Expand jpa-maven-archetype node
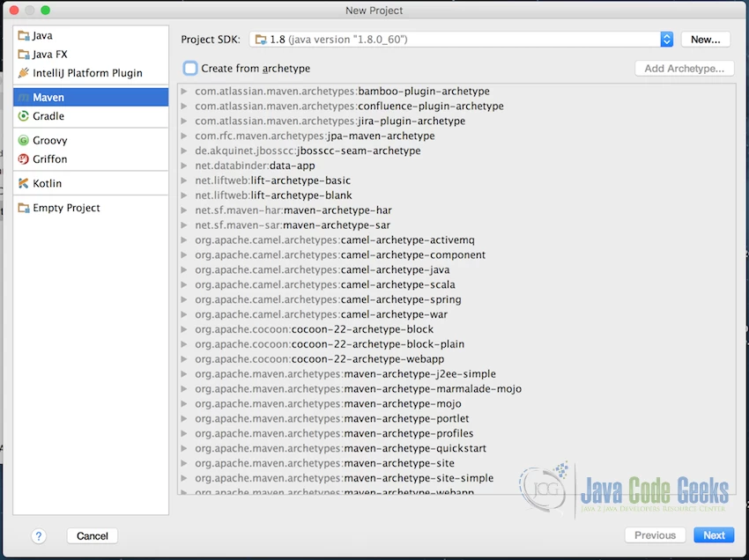This screenshot has width=749, height=560. tap(184, 136)
